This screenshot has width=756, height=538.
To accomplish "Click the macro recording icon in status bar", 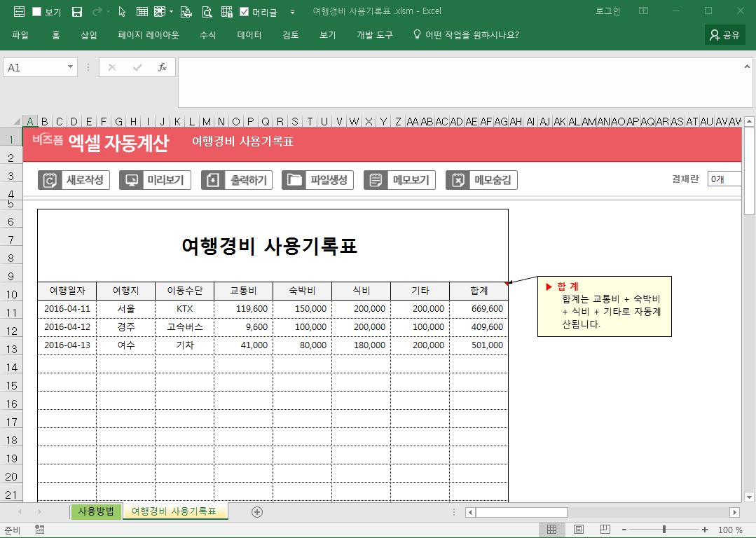I will (x=39, y=530).
